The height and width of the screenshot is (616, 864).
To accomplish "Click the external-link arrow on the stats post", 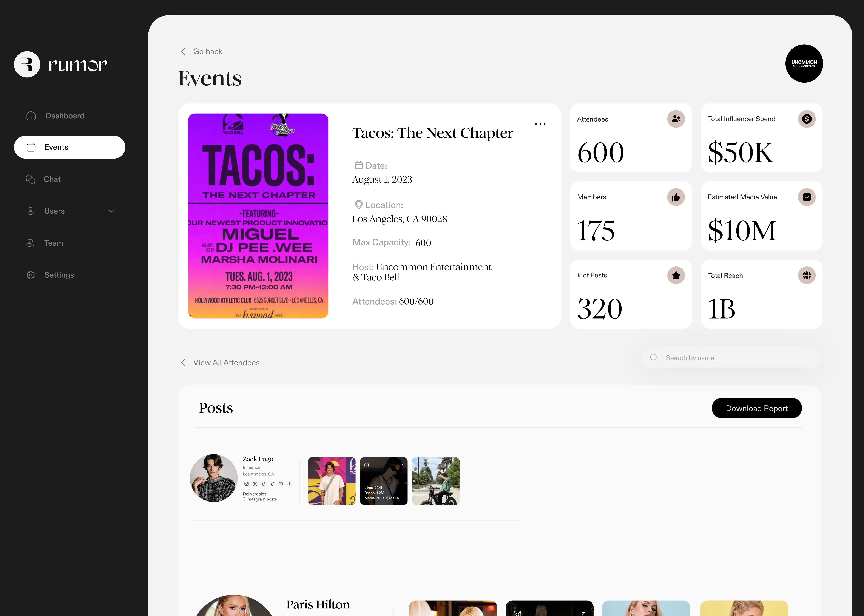I will click(x=402, y=465).
